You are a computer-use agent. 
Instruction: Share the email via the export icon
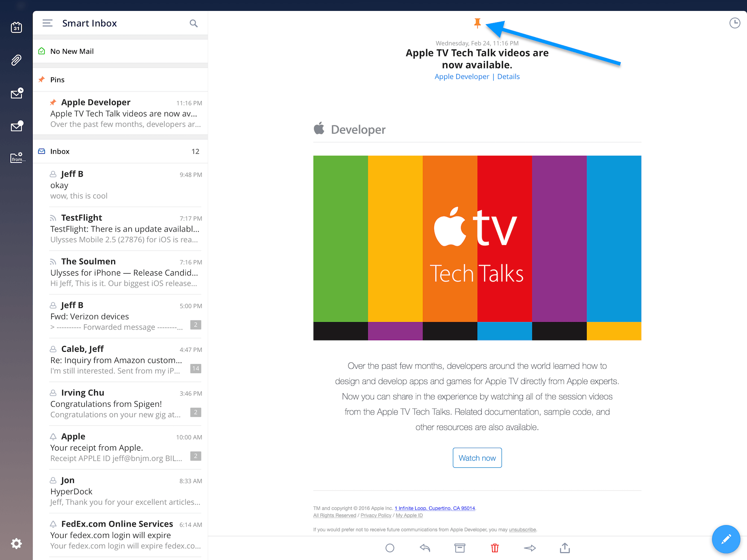coord(565,548)
